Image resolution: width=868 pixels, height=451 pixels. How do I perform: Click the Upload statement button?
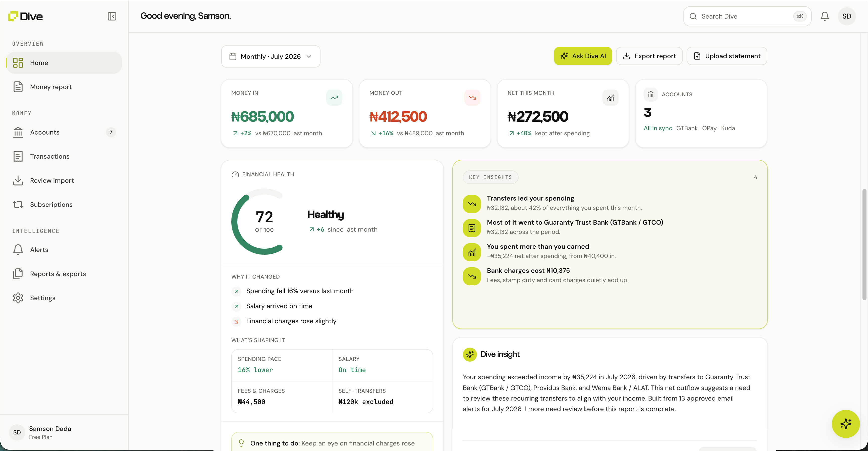(x=727, y=56)
